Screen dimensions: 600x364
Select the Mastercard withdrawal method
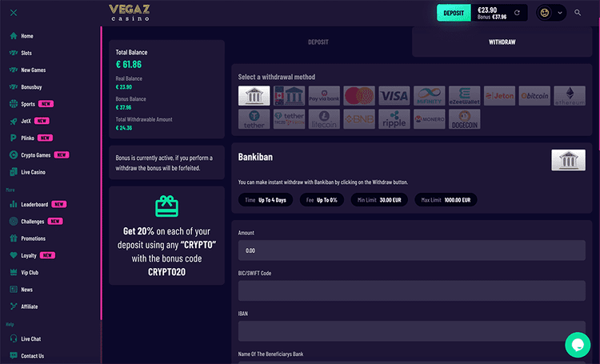click(x=359, y=96)
